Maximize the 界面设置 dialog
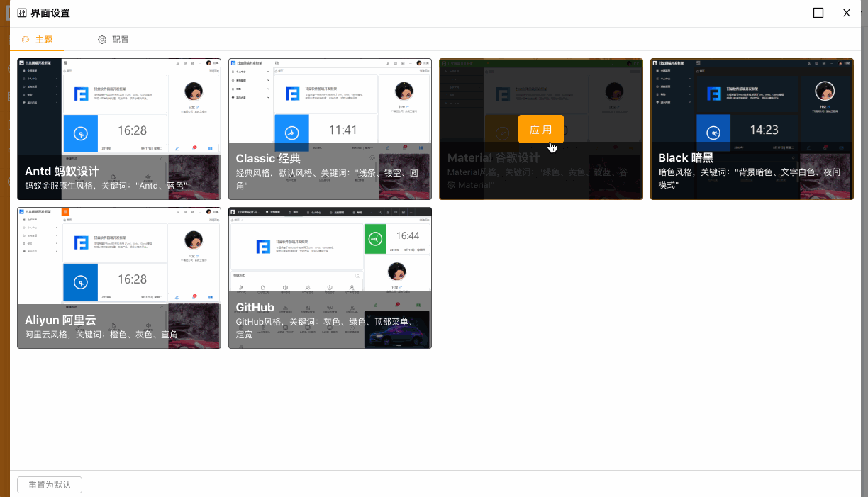This screenshot has width=868, height=497. point(818,13)
